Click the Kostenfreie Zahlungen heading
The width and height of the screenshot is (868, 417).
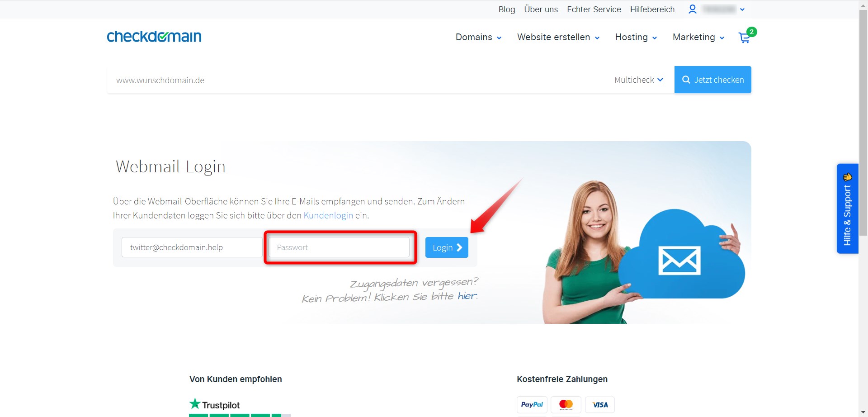[x=562, y=379]
